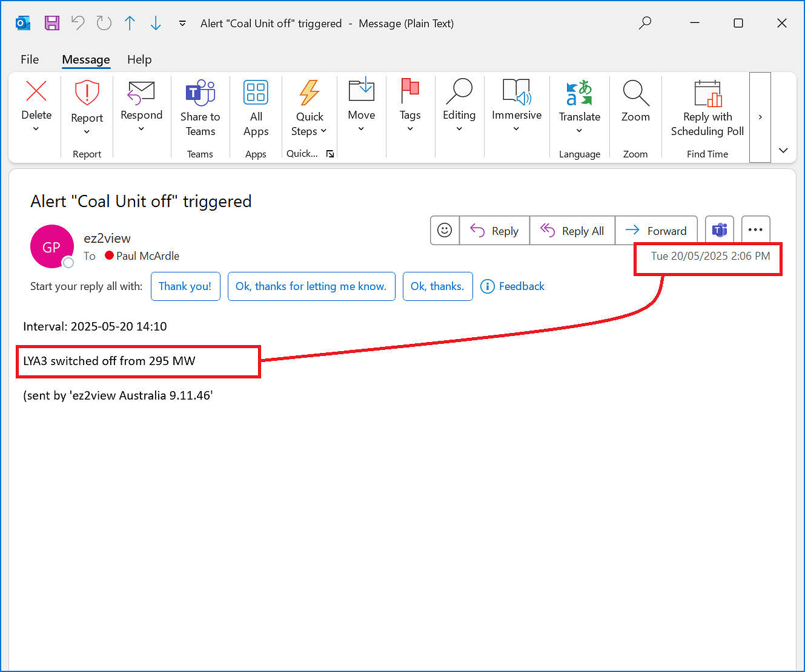Click Share to Teams icon
This screenshot has width=805, height=672.
pyautogui.click(x=200, y=92)
